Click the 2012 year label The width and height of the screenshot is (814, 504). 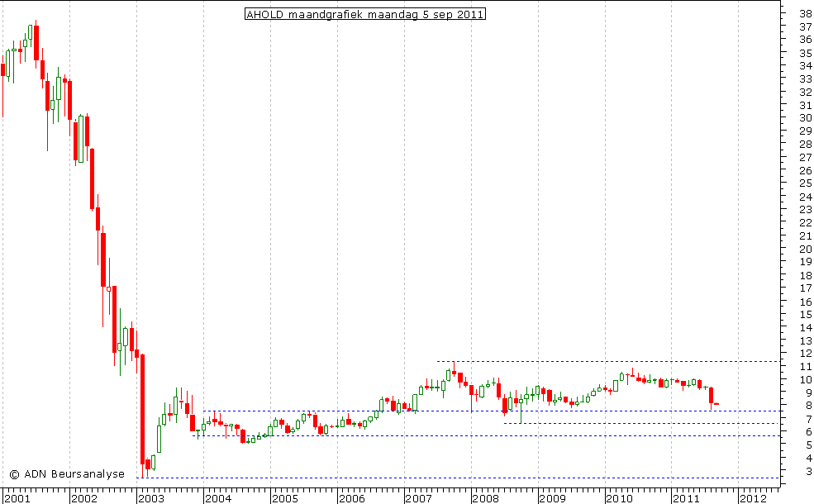click(754, 499)
